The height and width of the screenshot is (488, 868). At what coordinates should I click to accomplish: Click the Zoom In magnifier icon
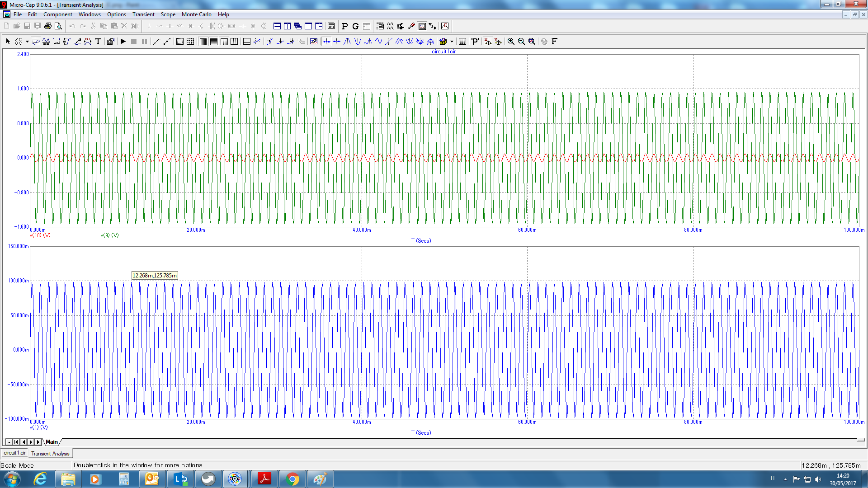click(x=511, y=42)
